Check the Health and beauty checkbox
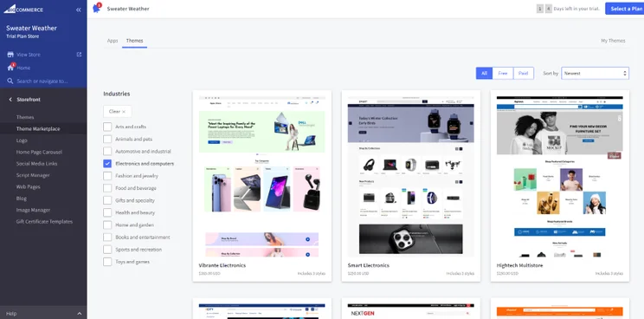644x319 pixels. [x=107, y=212]
